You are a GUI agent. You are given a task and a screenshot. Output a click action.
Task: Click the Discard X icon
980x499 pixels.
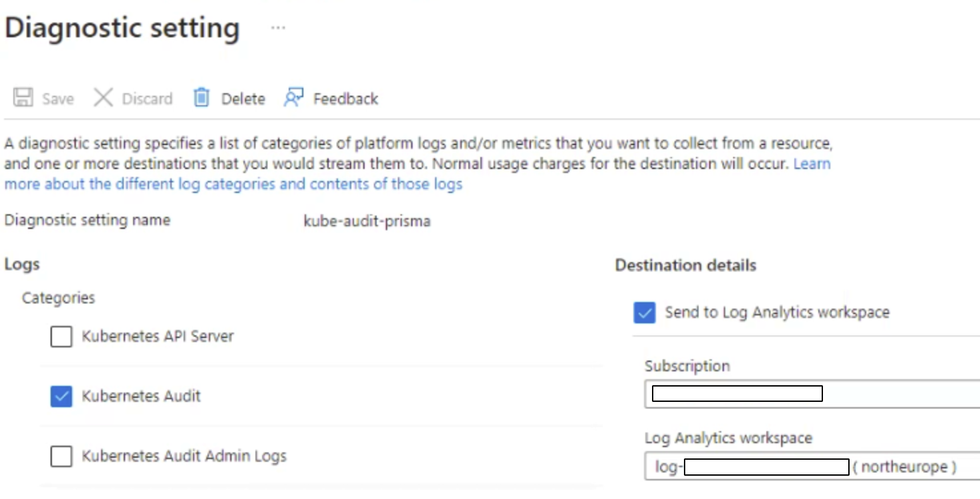pyautogui.click(x=103, y=98)
